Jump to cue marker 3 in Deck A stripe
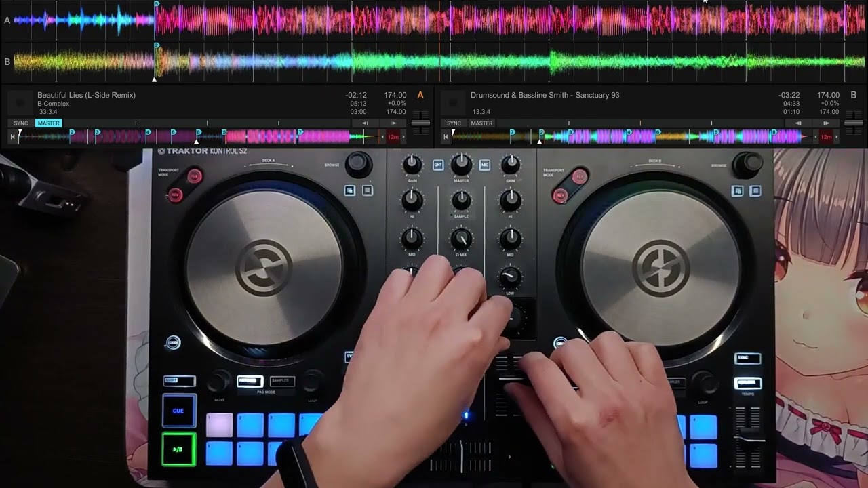Image resolution: width=868 pixels, height=488 pixels. tap(97, 132)
